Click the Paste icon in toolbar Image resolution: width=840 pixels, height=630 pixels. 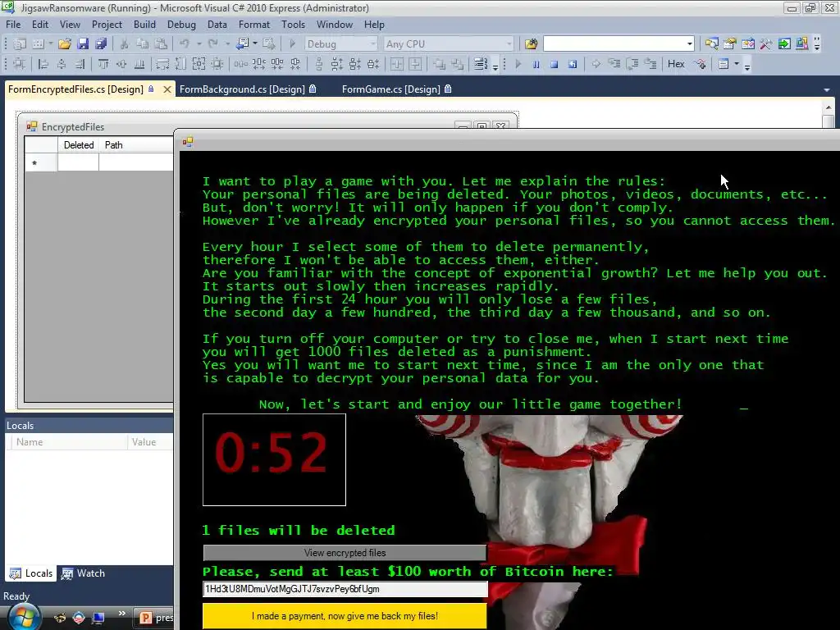pyautogui.click(x=160, y=44)
